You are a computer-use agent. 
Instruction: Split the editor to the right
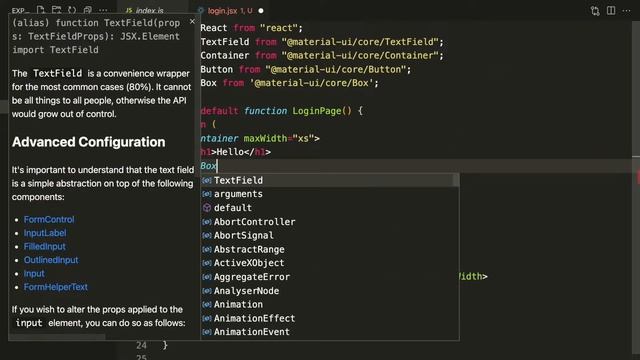pos(611,11)
